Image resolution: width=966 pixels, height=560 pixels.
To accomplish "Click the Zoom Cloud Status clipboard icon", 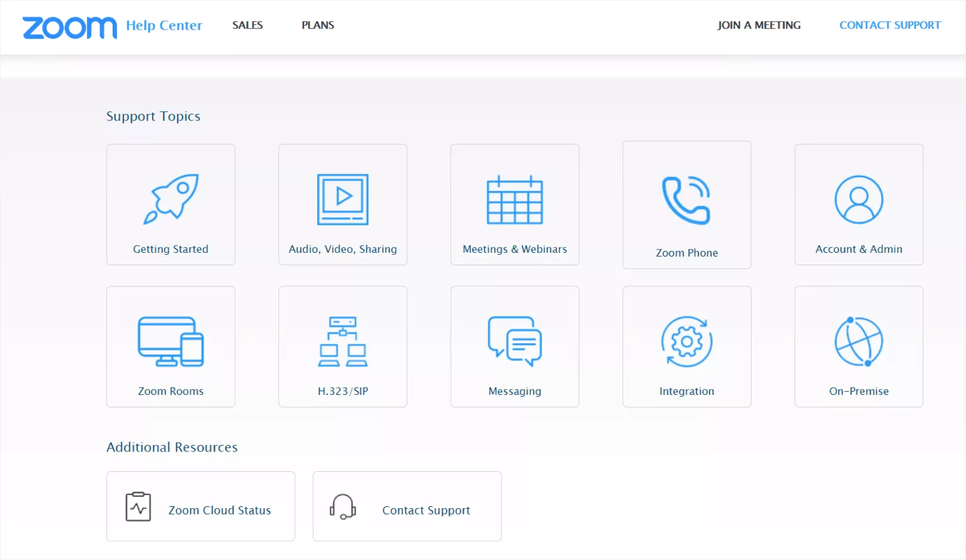I will click(x=138, y=507).
